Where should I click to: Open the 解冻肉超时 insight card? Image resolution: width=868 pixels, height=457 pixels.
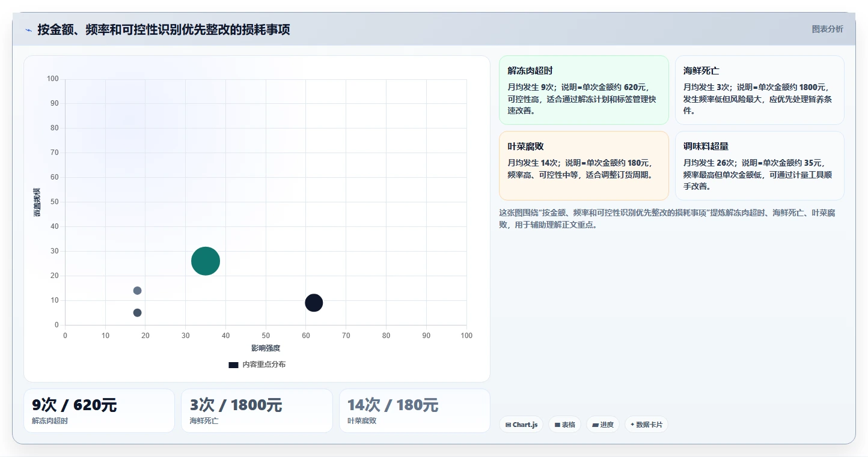[x=584, y=90]
